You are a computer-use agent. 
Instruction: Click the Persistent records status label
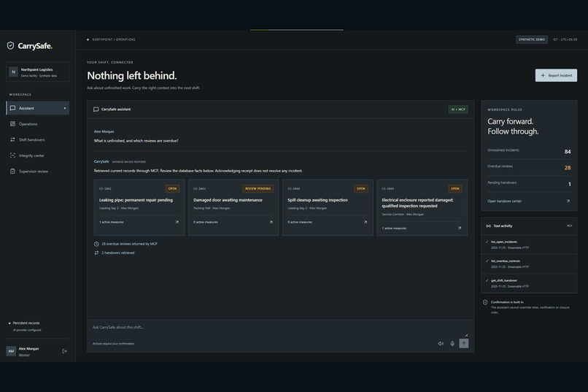click(x=26, y=323)
